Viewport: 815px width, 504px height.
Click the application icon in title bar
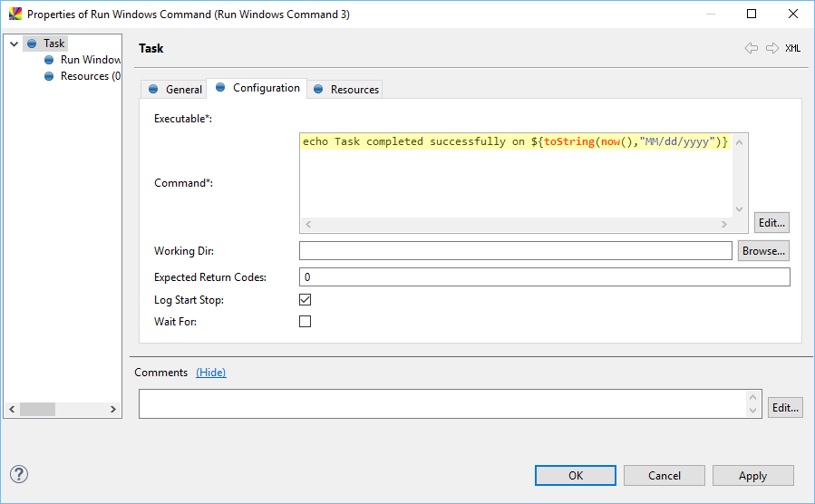pos(15,14)
